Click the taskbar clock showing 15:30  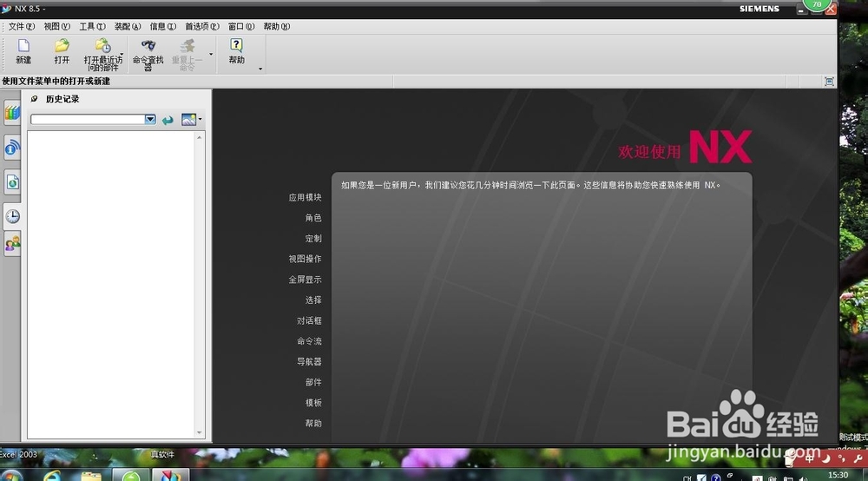coord(838,475)
